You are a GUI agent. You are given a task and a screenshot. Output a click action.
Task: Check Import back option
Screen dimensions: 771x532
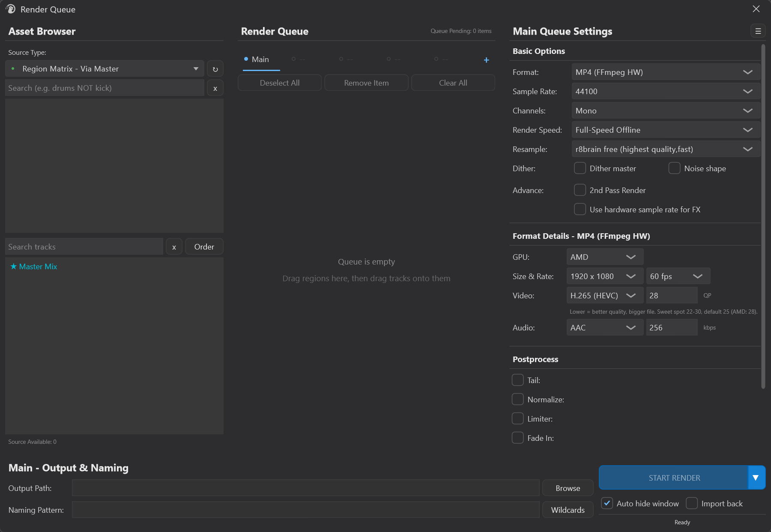pos(692,503)
